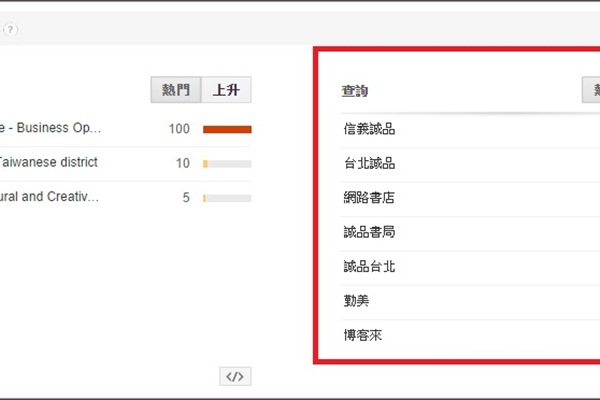
Task: Click the 查詢 panel heading
Action: click(x=355, y=91)
